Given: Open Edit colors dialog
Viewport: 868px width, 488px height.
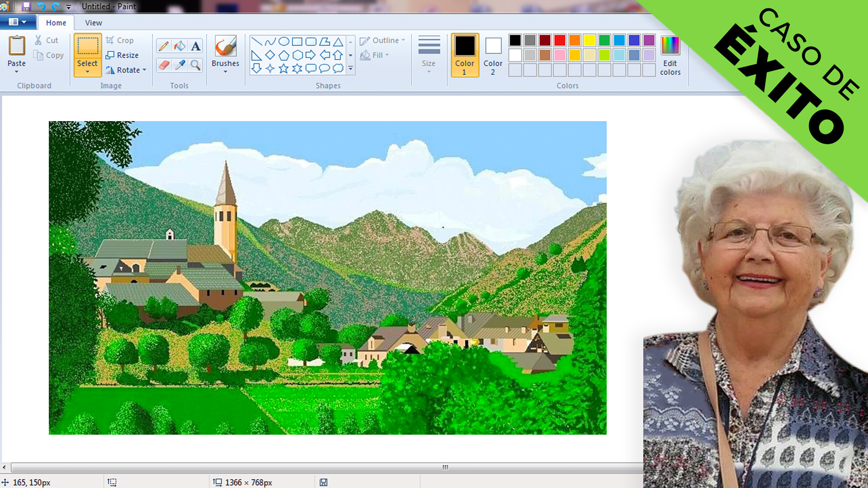Looking at the screenshot, I should (x=670, y=55).
